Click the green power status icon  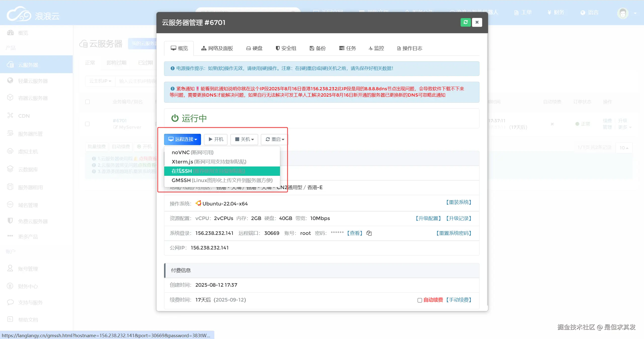click(175, 118)
